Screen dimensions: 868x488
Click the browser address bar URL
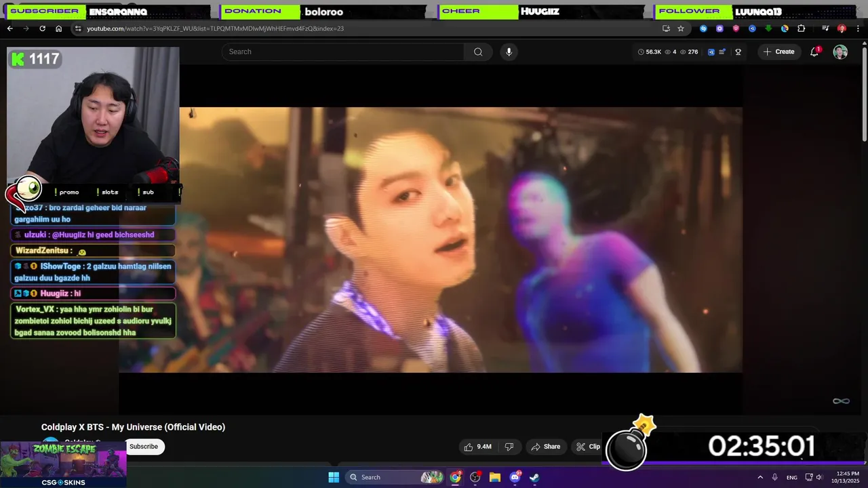tap(215, 28)
